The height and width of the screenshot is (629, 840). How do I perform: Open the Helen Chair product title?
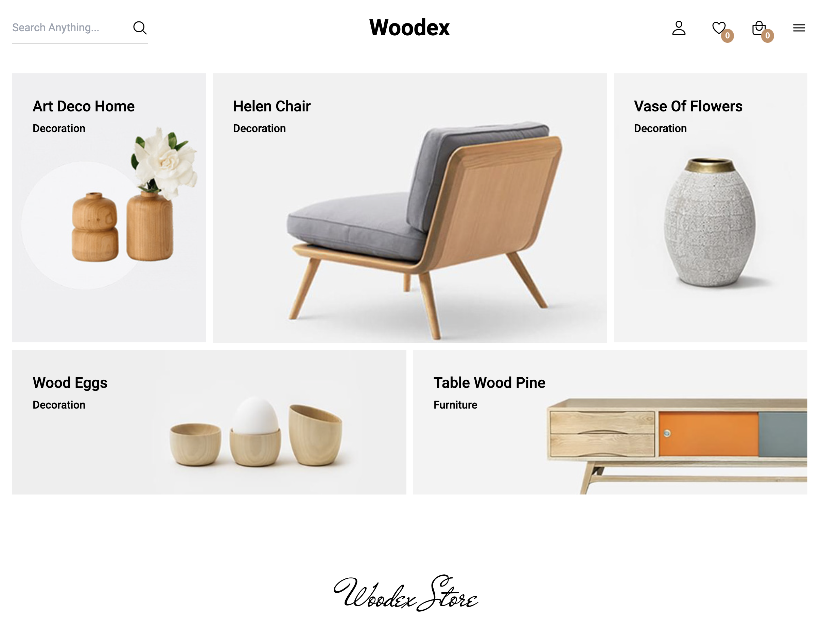pos(272,106)
